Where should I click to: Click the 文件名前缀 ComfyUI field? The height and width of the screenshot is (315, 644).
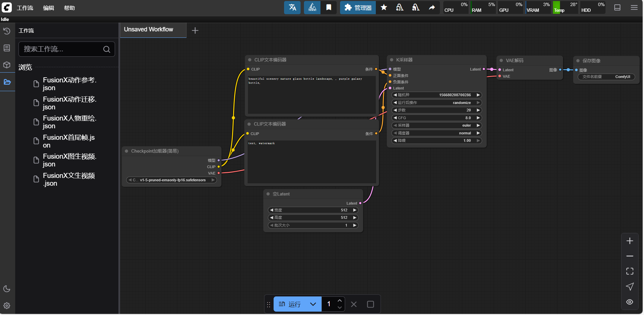607,77
